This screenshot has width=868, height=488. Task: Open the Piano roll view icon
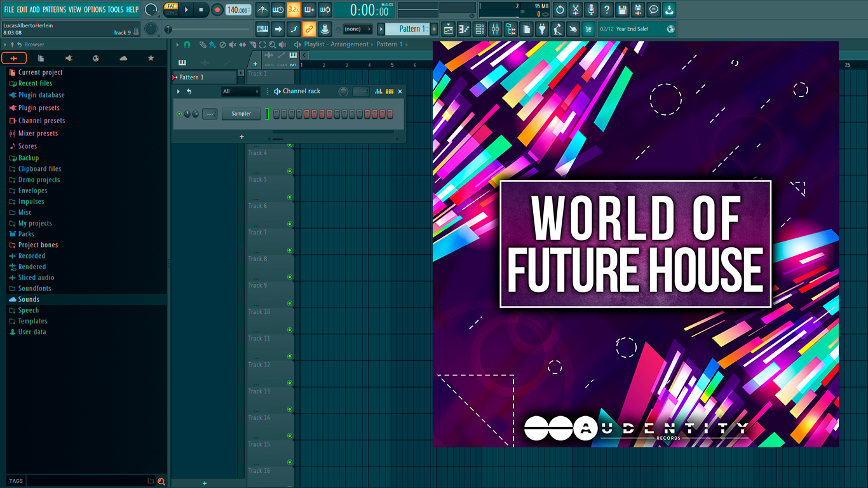[x=464, y=29]
